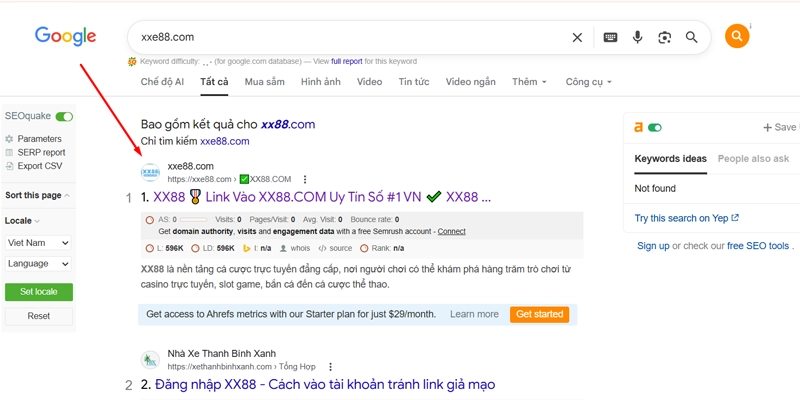Start voice search with the microphone icon
The height and width of the screenshot is (400, 800).
pyautogui.click(x=637, y=38)
